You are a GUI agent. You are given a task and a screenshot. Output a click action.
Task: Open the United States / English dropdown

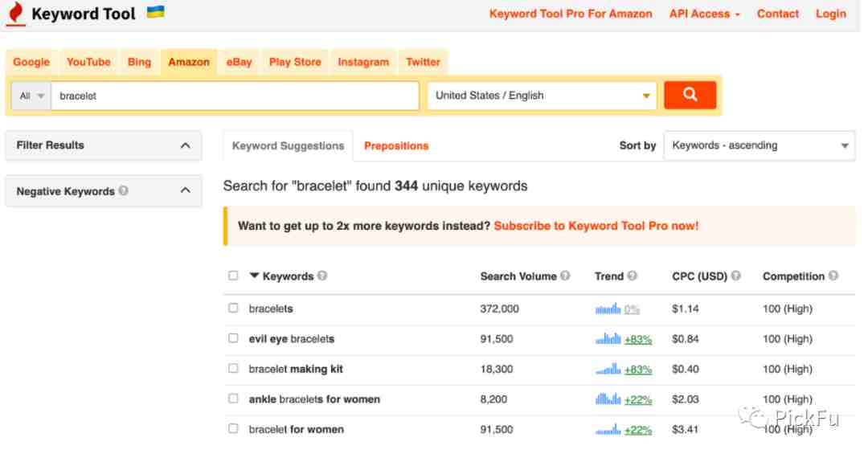point(542,96)
